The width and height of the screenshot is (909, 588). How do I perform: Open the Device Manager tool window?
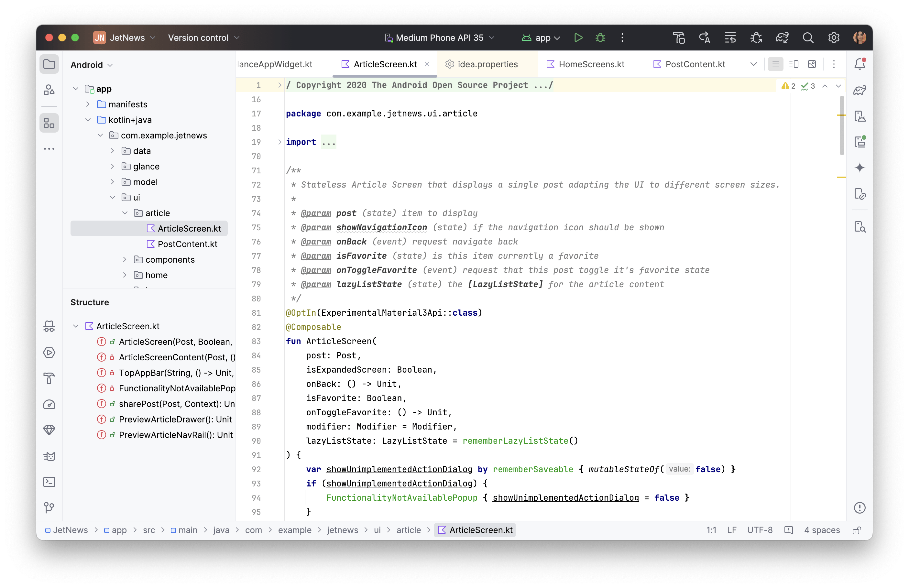pyautogui.click(x=860, y=116)
